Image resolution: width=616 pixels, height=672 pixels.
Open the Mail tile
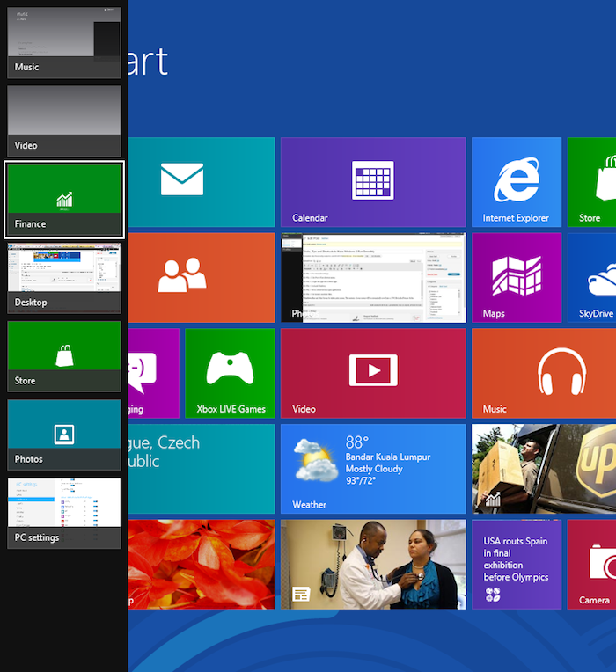201,182
